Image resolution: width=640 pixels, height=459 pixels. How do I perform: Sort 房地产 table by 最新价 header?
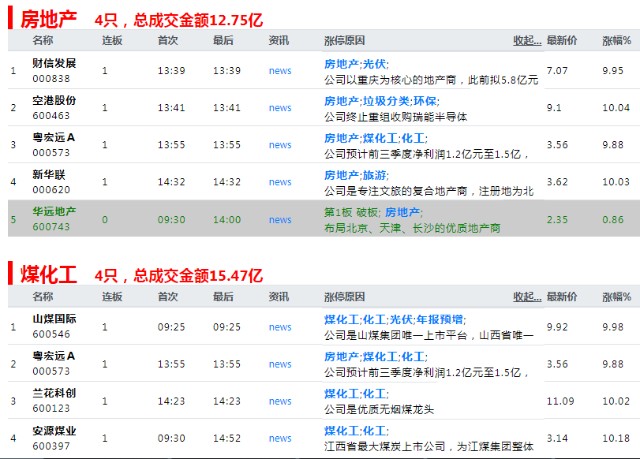[562, 40]
